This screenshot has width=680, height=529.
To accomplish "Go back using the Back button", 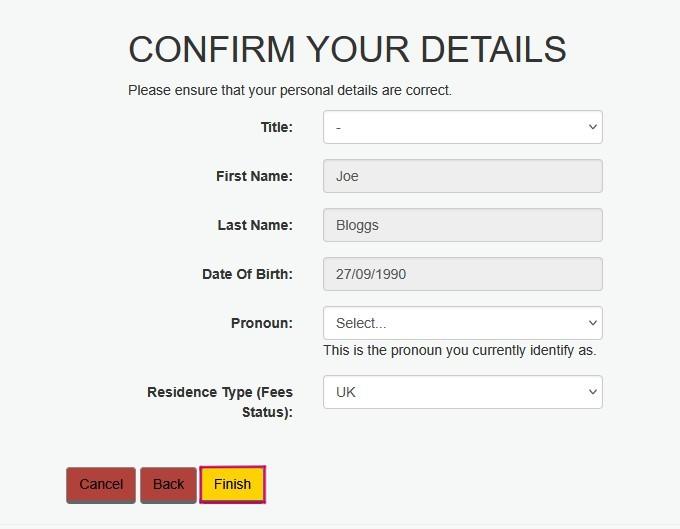I will 168,484.
